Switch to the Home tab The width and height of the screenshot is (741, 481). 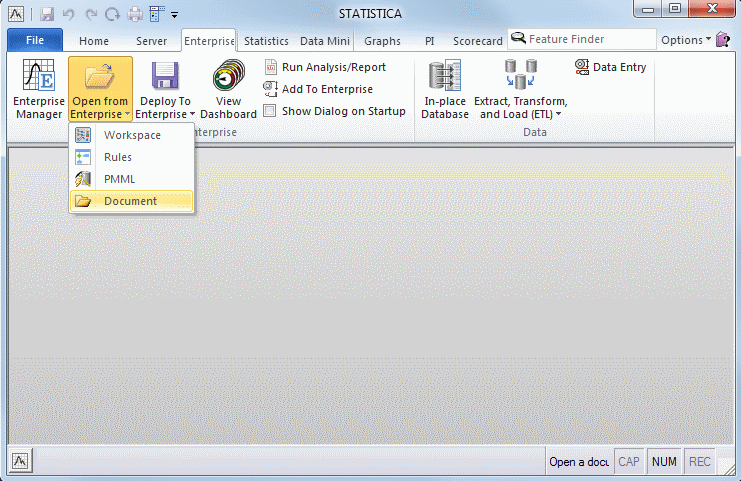94,41
